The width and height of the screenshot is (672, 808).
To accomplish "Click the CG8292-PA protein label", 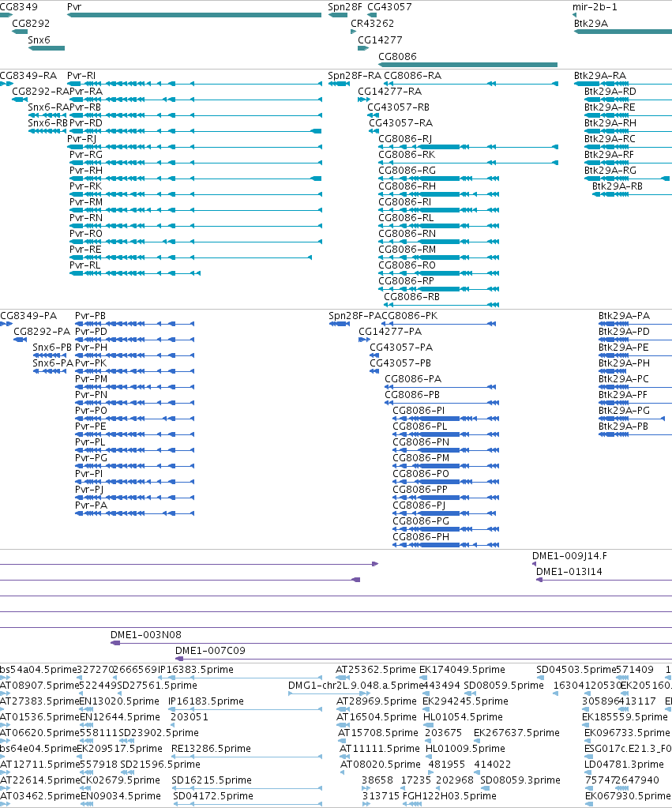I will point(42,332).
